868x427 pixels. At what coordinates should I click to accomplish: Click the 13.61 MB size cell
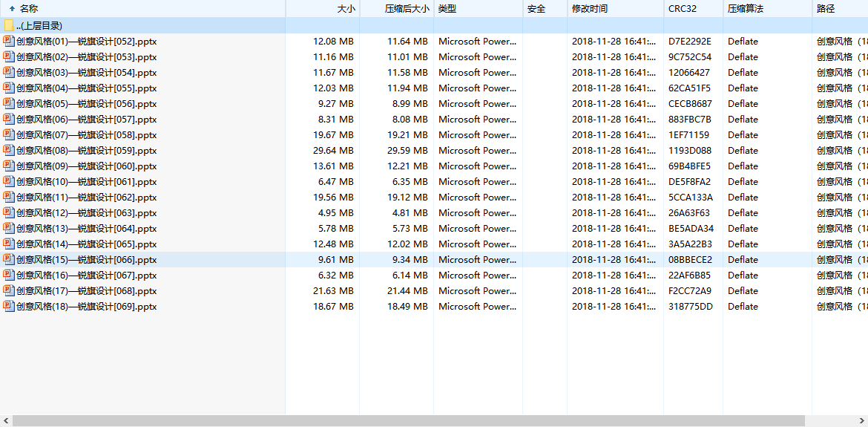click(333, 166)
